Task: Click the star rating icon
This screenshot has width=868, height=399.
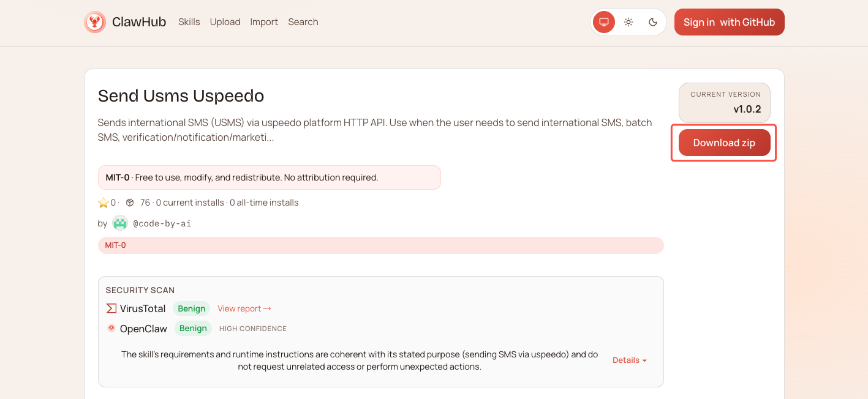Action: point(104,203)
